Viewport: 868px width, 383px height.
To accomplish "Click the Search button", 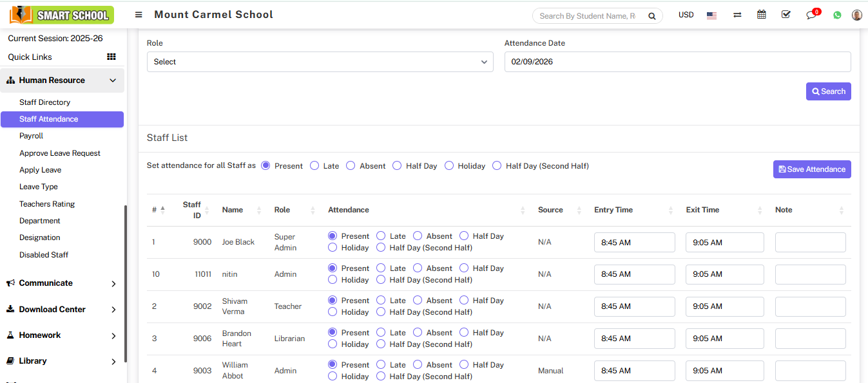I will pyautogui.click(x=828, y=91).
